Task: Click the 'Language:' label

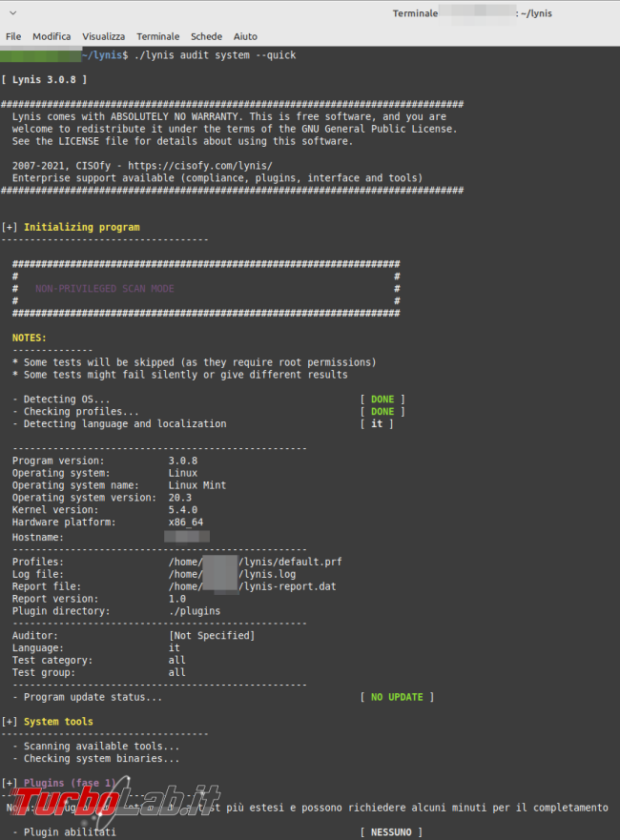Action: pyautogui.click(x=38, y=648)
